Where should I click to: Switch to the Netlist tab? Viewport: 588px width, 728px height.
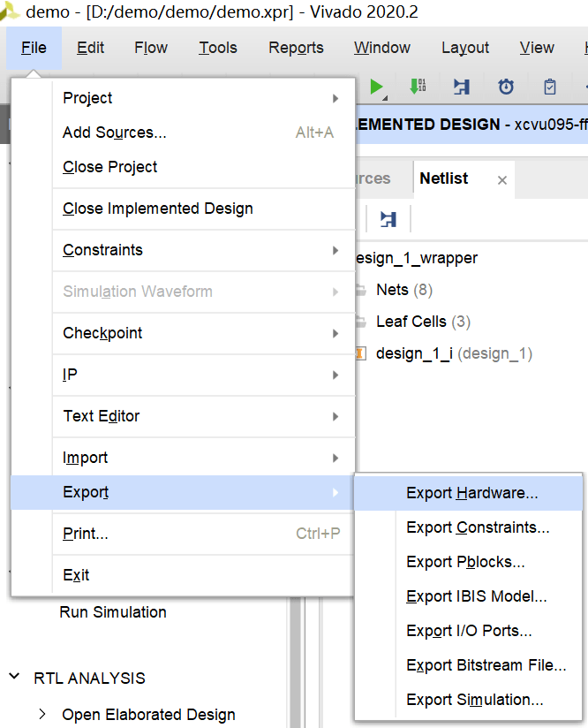[443, 178]
